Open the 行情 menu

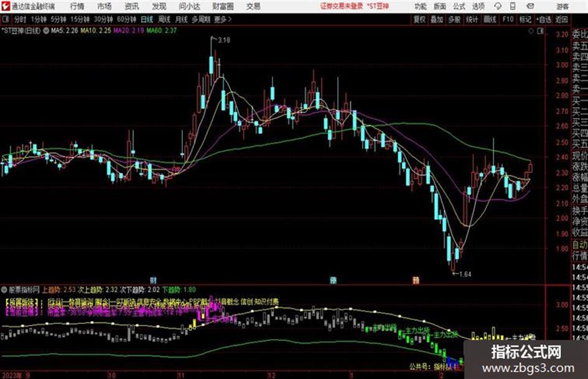[x=77, y=6]
